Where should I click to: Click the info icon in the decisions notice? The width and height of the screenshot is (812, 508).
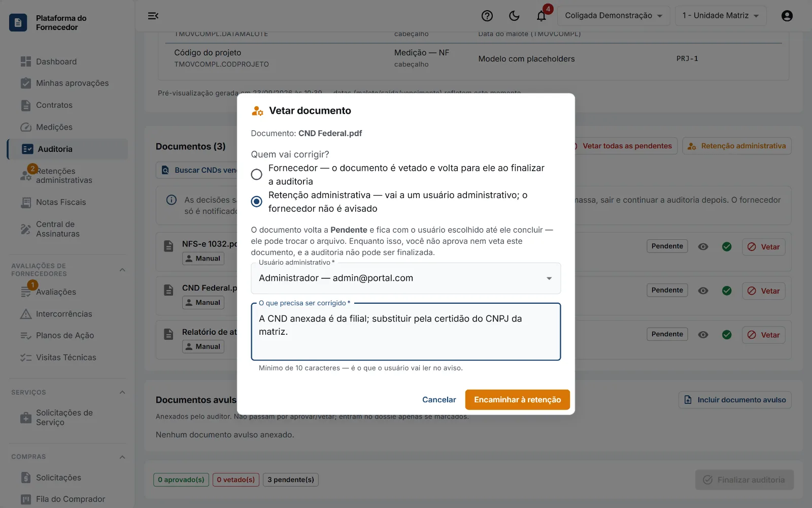click(172, 200)
